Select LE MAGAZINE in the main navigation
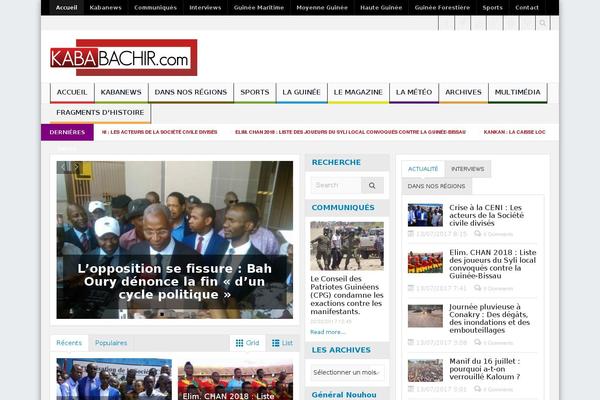 click(x=358, y=92)
